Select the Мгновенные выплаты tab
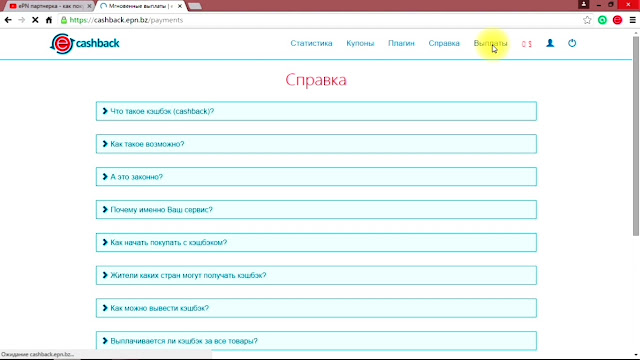Viewport: 640px width, 360px height. (x=141, y=6)
